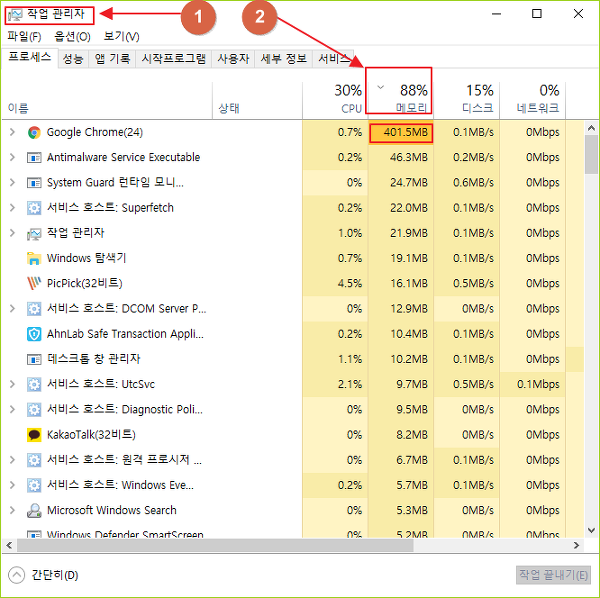600x598 pixels.
Task: Click the 8.2MB memory value
Action: [x=412, y=435]
